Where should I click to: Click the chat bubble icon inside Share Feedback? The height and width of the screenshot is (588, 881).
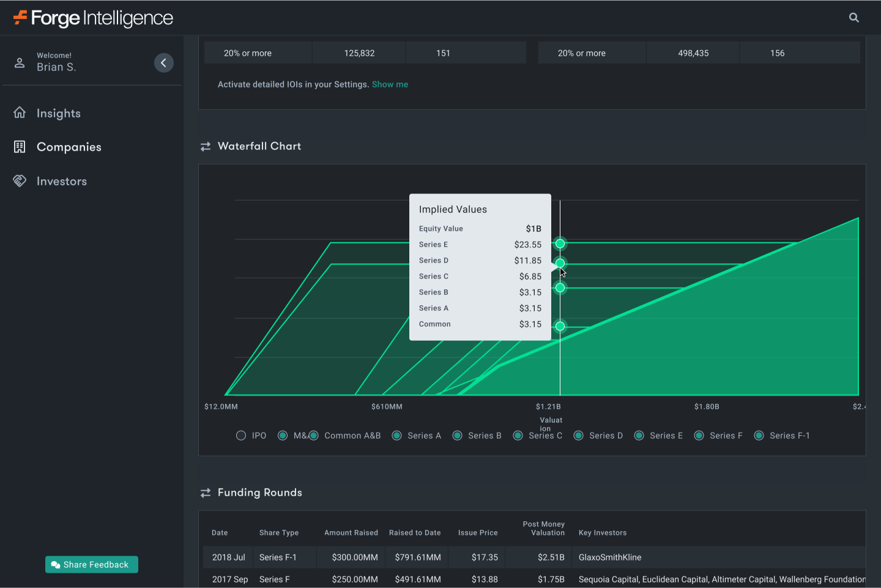[56, 564]
